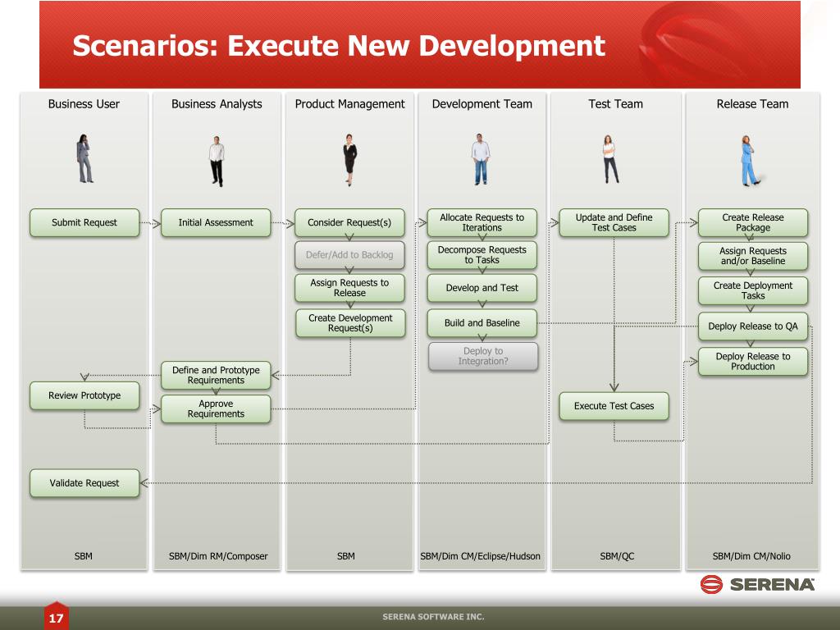Click SBM label under Business User lane

pyautogui.click(x=84, y=556)
